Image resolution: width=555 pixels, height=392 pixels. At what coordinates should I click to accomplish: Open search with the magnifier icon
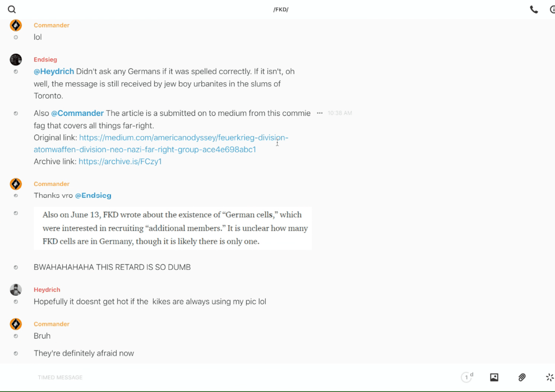12,10
